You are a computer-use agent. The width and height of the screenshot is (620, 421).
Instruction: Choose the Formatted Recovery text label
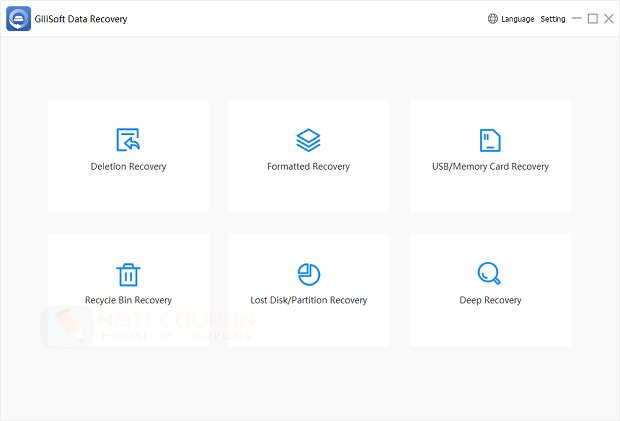(308, 167)
